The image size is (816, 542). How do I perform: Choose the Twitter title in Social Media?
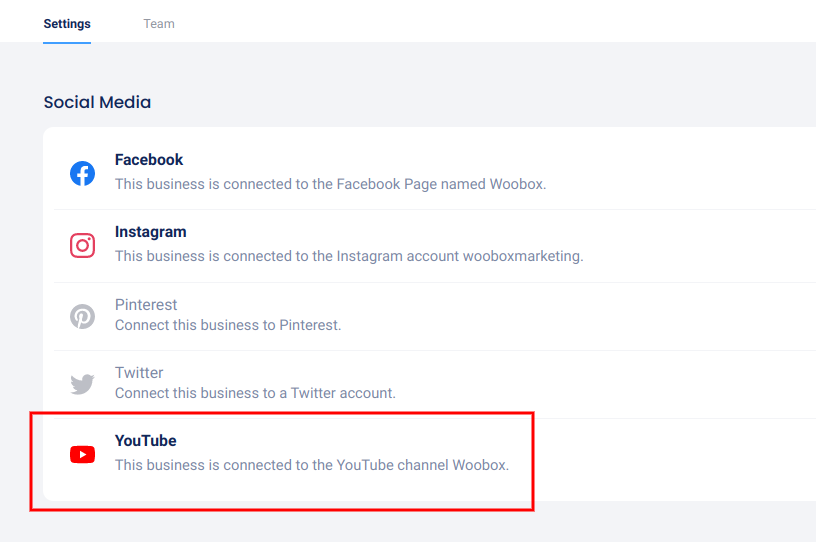(139, 373)
